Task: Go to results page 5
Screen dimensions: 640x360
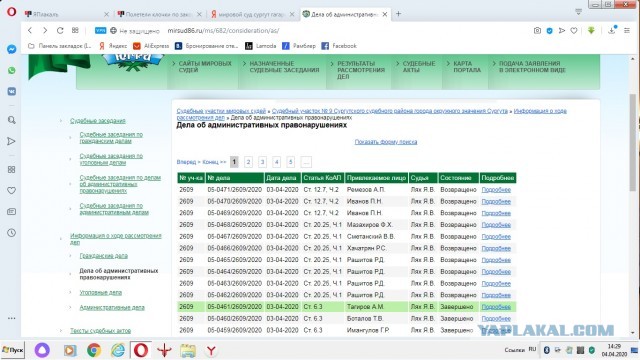Action: tap(291, 162)
